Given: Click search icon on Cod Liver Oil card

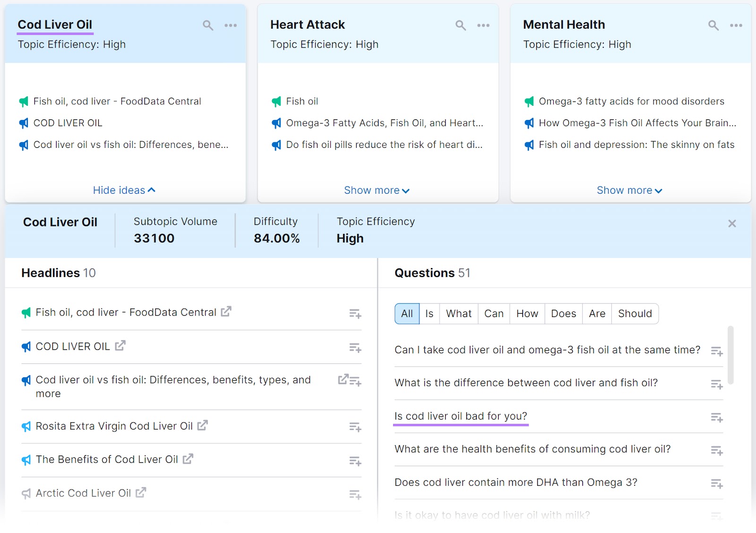Looking at the screenshot, I should pos(208,26).
